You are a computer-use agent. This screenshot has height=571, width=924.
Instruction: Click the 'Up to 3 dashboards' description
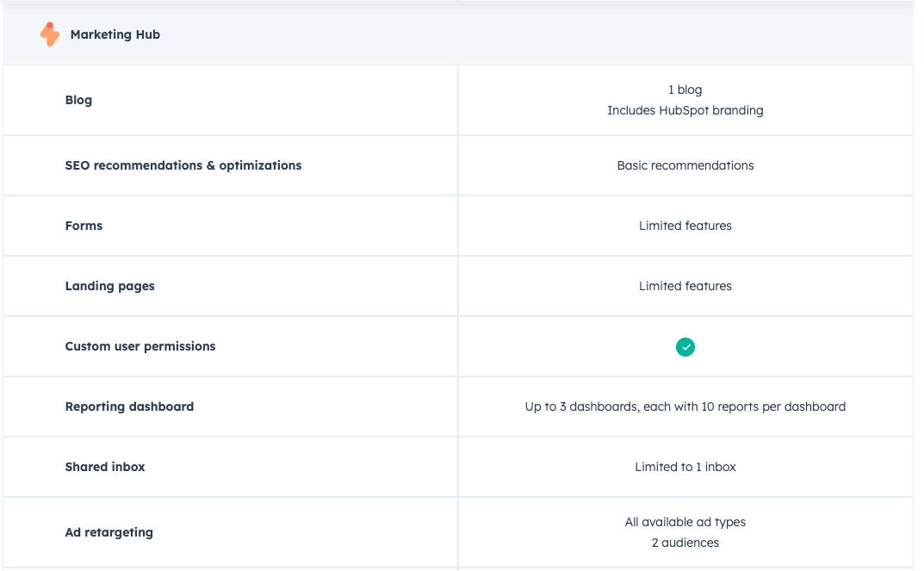[x=685, y=407]
